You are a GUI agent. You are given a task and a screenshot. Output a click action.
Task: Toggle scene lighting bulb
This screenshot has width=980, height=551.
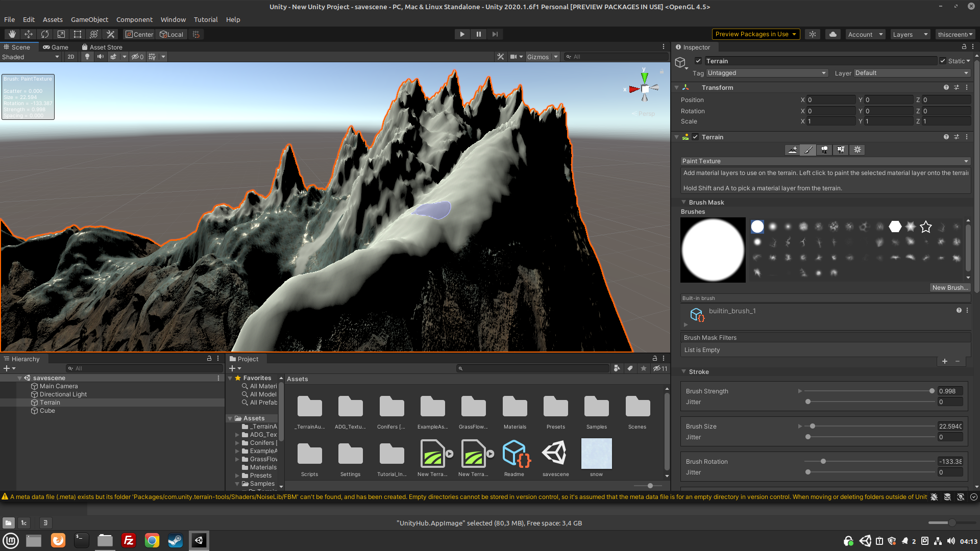(87, 57)
